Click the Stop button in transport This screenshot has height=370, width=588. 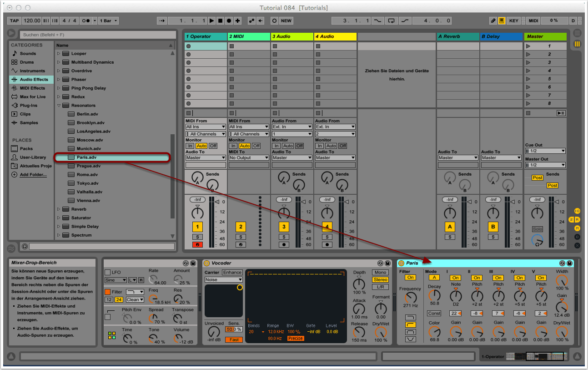tap(220, 21)
